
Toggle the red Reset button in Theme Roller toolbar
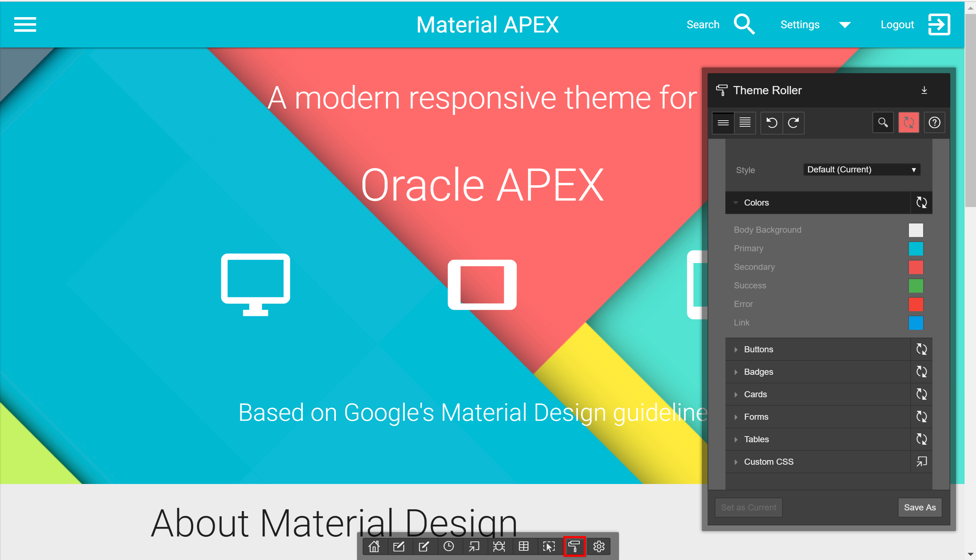coord(908,123)
